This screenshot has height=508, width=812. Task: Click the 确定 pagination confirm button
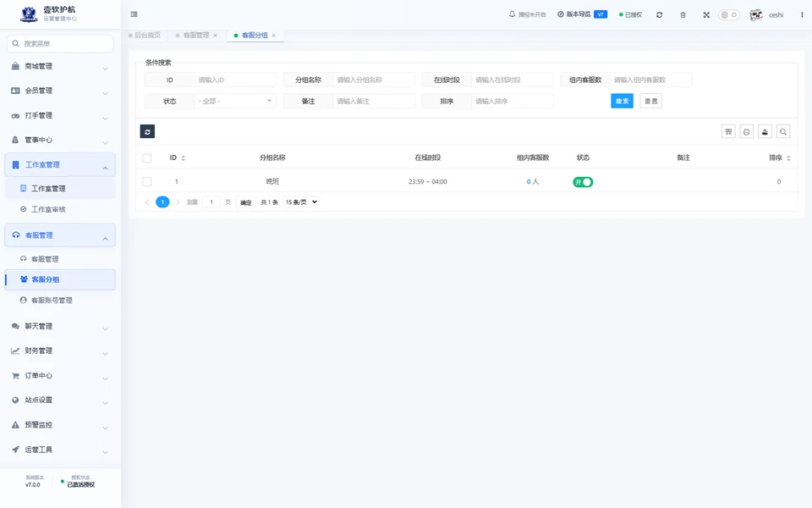pyautogui.click(x=246, y=202)
